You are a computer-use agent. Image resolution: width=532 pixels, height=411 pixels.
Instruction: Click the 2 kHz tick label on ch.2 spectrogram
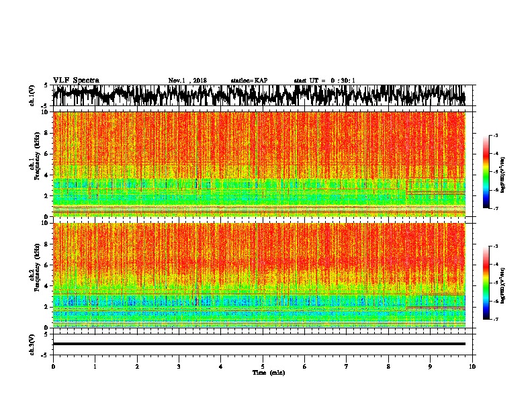click(x=48, y=307)
